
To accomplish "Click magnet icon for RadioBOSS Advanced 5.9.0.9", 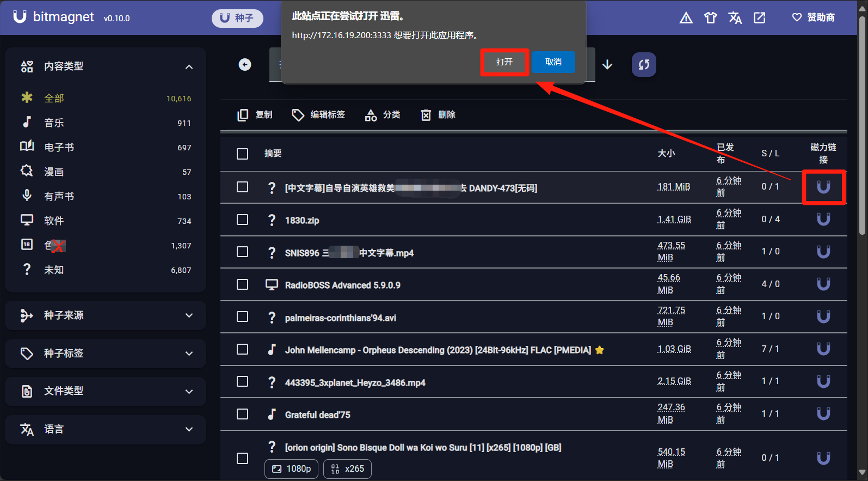I will (823, 284).
